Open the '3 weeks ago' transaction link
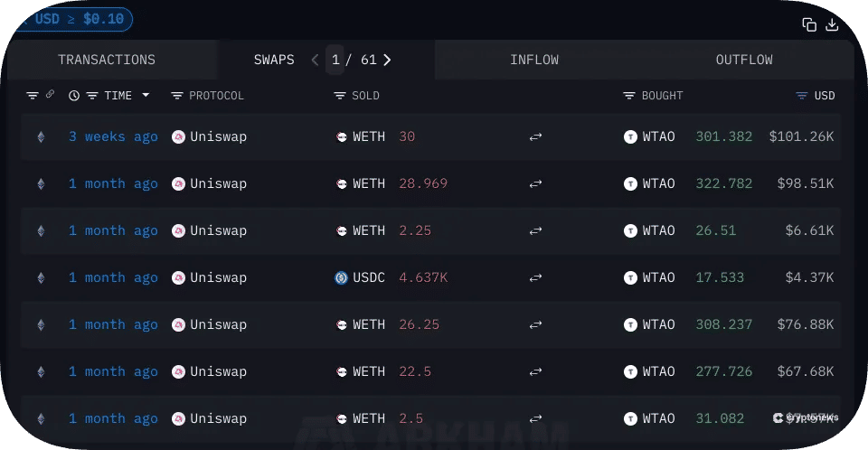The height and width of the screenshot is (450, 868). (113, 136)
